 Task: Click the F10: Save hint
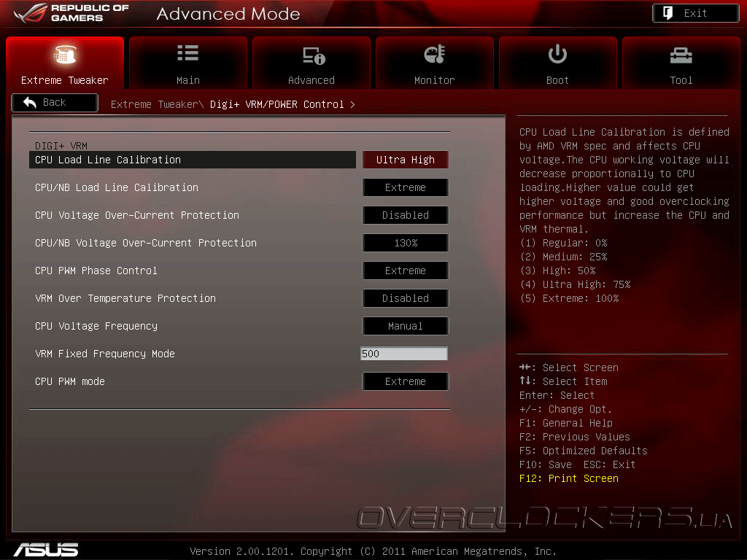[x=546, y=464]
